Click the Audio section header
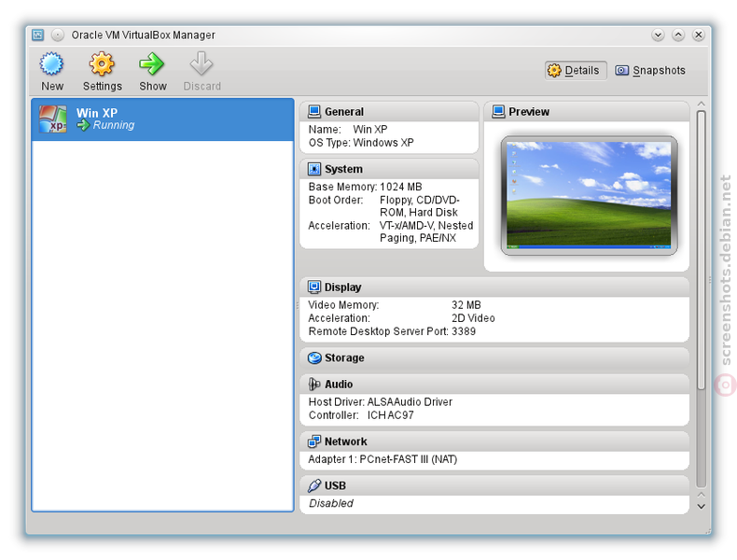Image resolution: width=737 pixels, height=560 pixels. [494, 385]
